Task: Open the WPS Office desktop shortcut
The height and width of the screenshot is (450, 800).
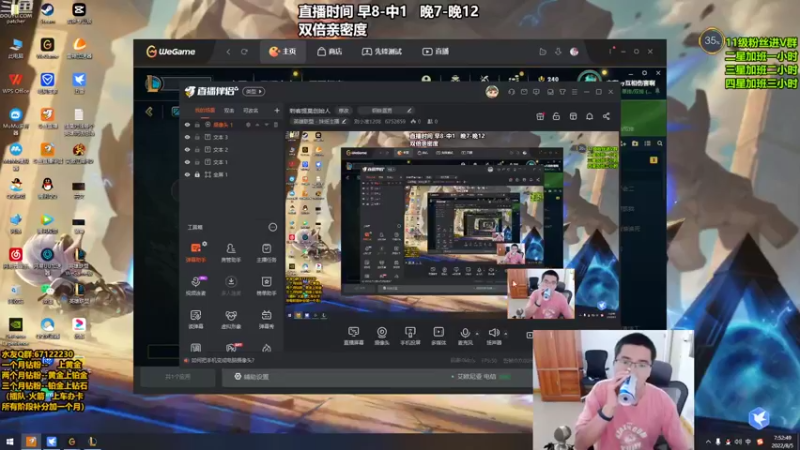Action: tap(16, 83)
